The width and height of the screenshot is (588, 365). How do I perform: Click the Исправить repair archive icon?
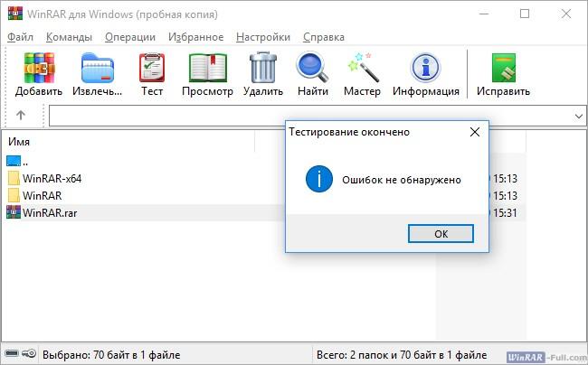(504, 68)
